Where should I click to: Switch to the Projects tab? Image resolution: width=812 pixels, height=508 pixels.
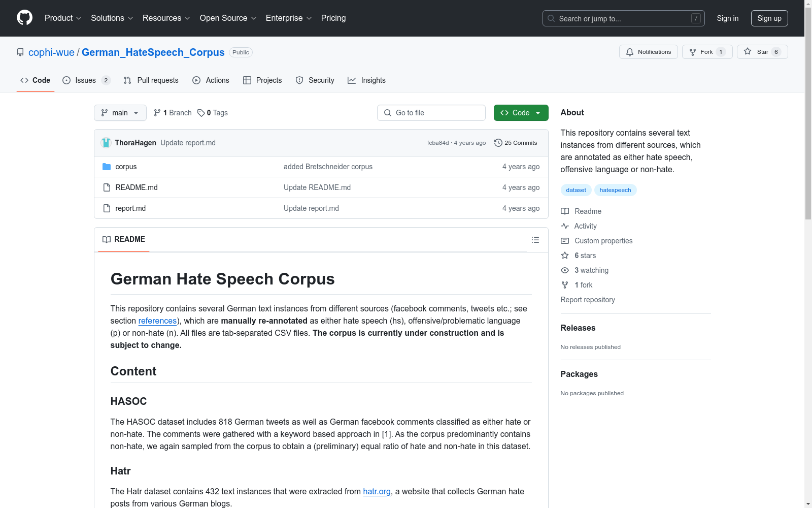pyautogui.click(x=262, y=80)
